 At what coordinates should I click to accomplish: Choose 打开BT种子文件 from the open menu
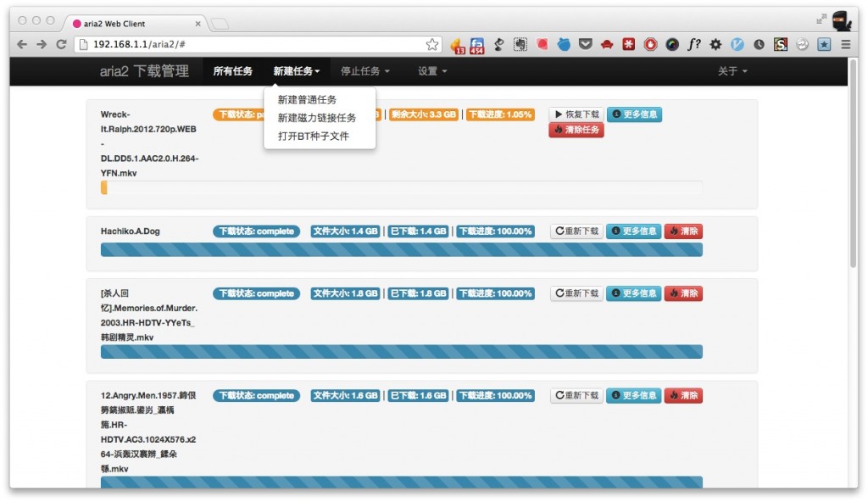pos(313,134)
